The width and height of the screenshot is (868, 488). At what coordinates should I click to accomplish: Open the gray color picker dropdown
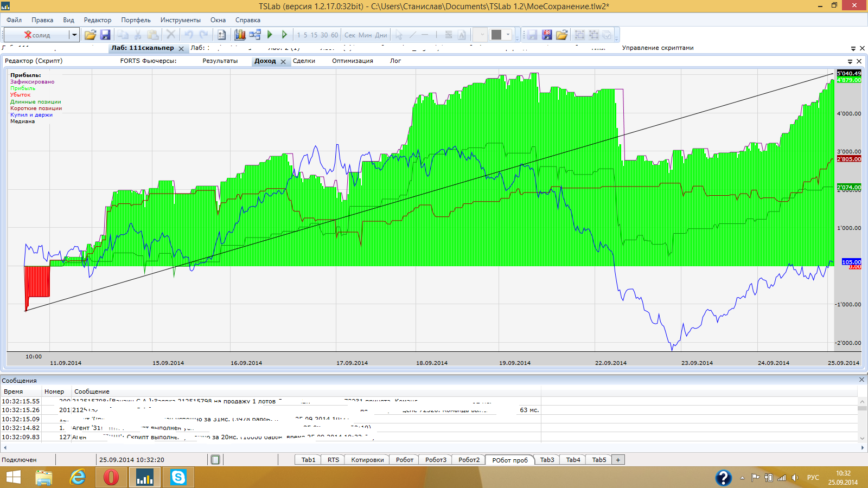(x=508, y=35)
